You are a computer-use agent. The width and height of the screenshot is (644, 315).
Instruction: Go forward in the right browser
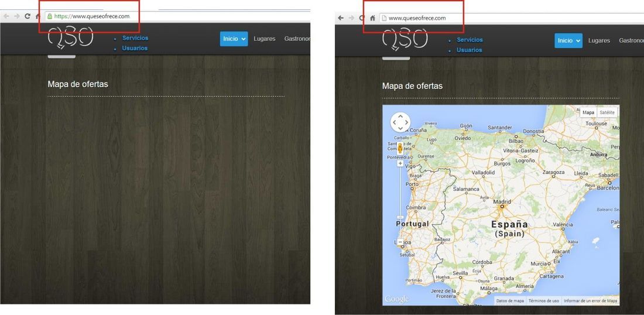(351, 18)
